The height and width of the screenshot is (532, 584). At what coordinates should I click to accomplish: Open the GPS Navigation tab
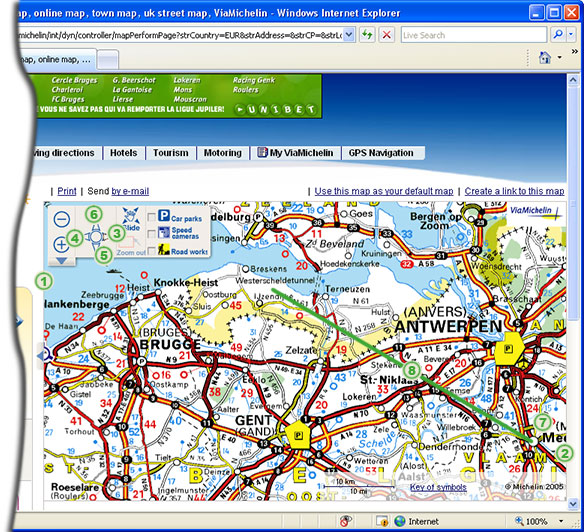381,153
